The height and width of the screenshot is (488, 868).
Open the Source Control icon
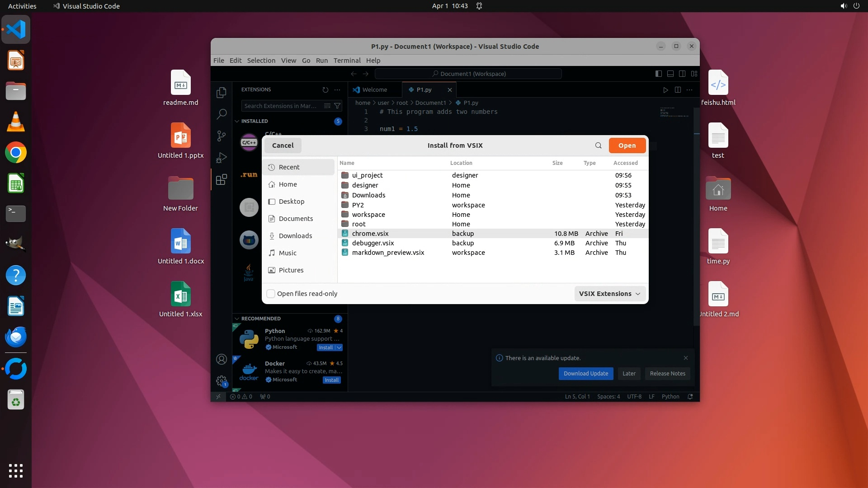point(221,136)
